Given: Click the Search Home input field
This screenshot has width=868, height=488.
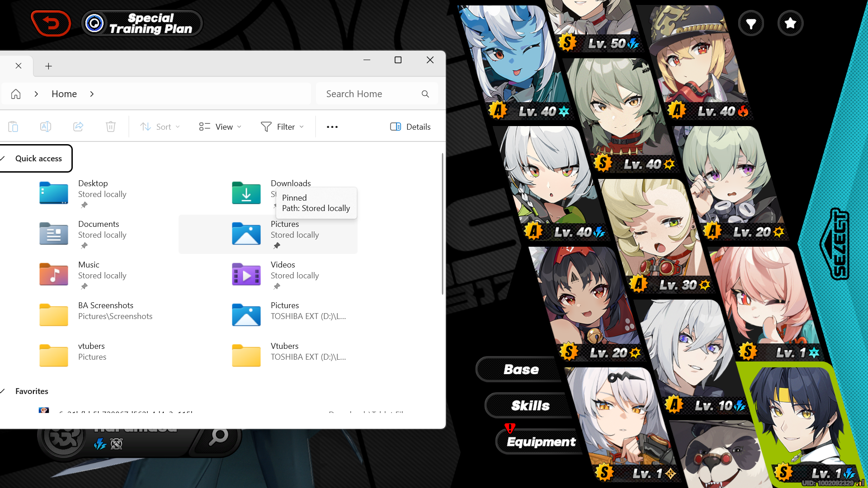Looking at the screenshot, I should [x=368, y=94].
